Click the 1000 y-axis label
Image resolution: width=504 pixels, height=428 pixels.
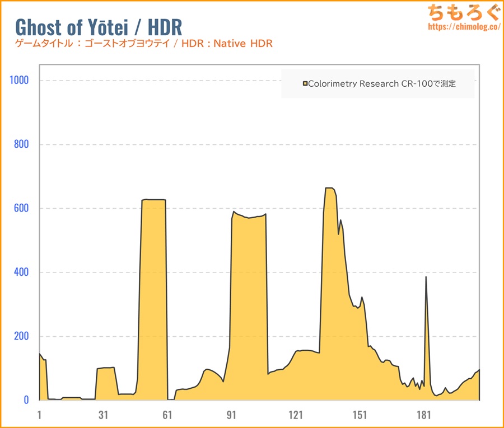(x=19, y=80)
